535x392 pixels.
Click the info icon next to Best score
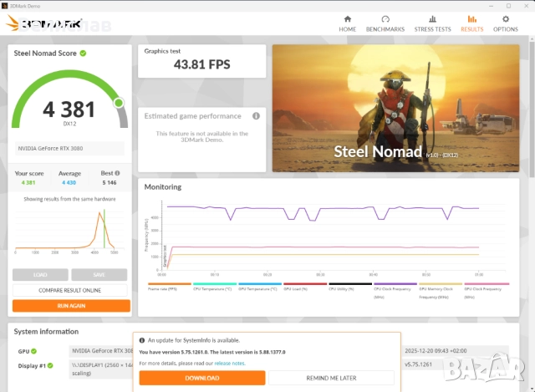coord(117,173)
